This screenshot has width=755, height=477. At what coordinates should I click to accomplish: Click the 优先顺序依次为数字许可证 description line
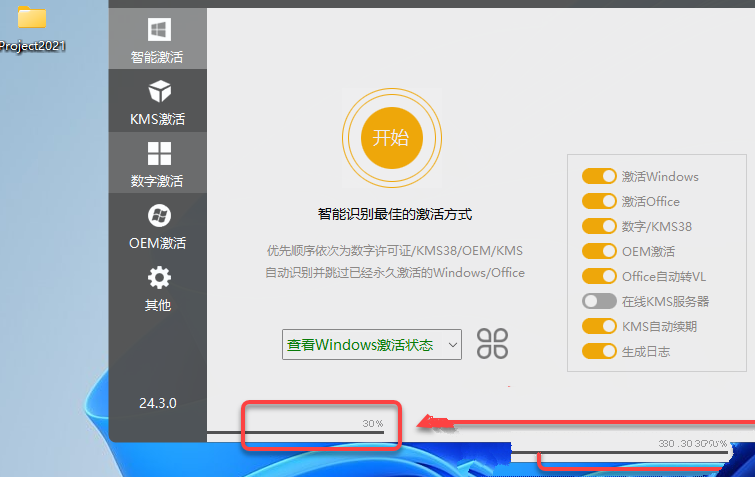(x=395, y=251)
